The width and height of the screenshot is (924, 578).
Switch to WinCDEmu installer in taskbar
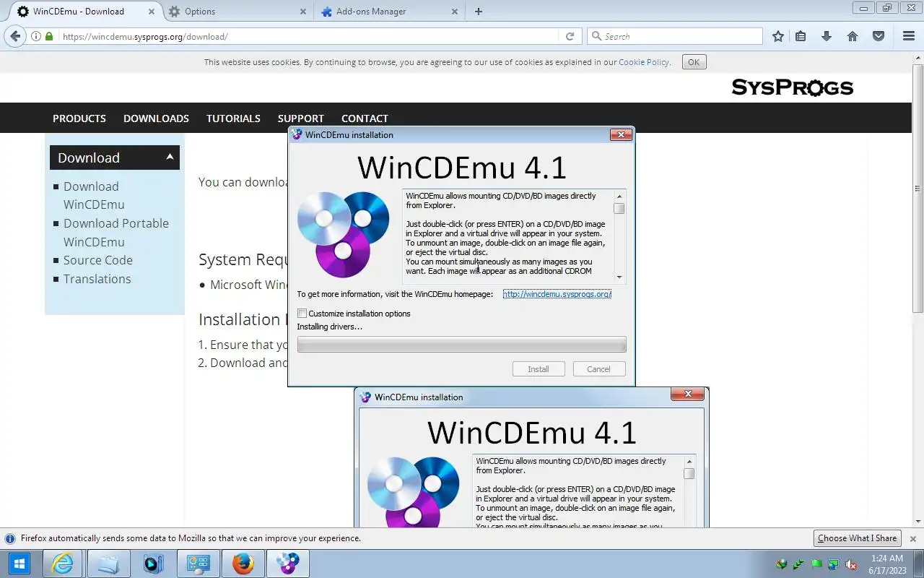click(288, 564)
